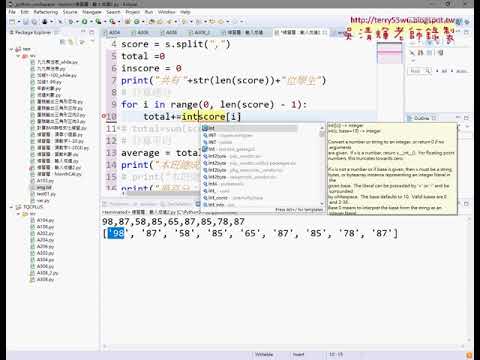Switch to the A108_2 editor tab
This screenshot has width=480, height=360.
tap(202, 32)
